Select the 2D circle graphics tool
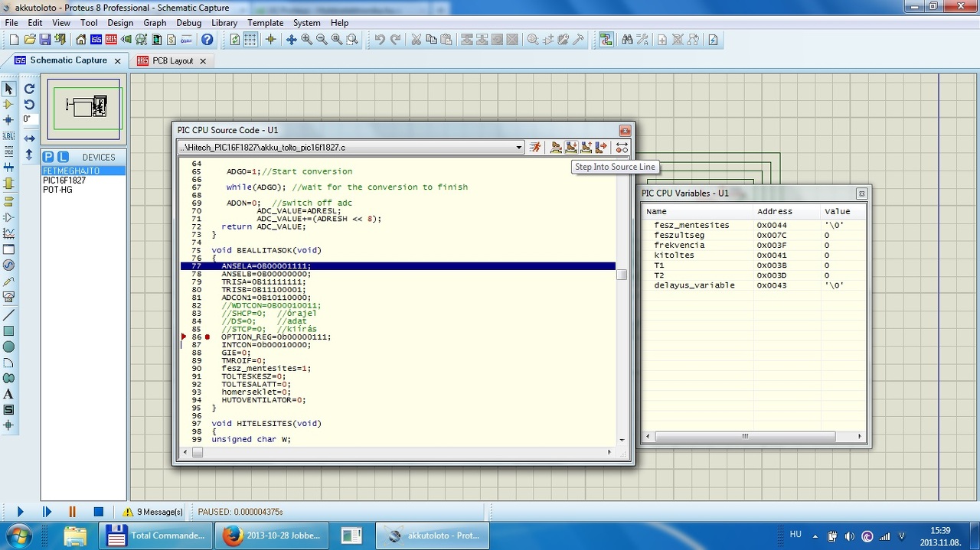The width and height of the screenshot is (980, 550). [x=8, y=347]
